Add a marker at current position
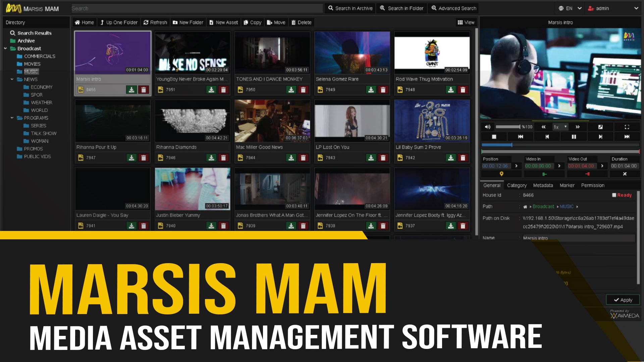The height and width of the screenshot is (362, 644). tap(501, 174)
